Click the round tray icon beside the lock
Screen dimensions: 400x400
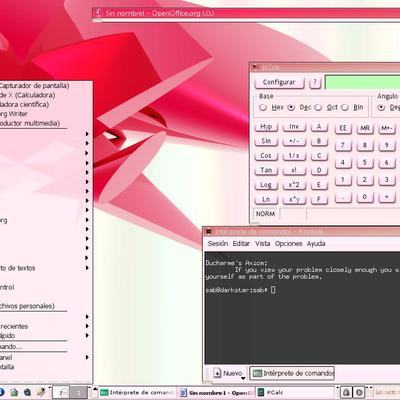(359, 392)
